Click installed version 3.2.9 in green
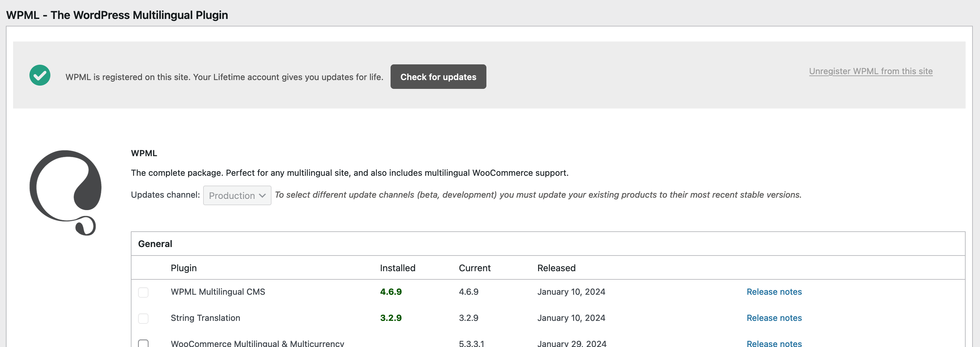The image size is (980, 347). pyautogui.click(x=391, y=318)
